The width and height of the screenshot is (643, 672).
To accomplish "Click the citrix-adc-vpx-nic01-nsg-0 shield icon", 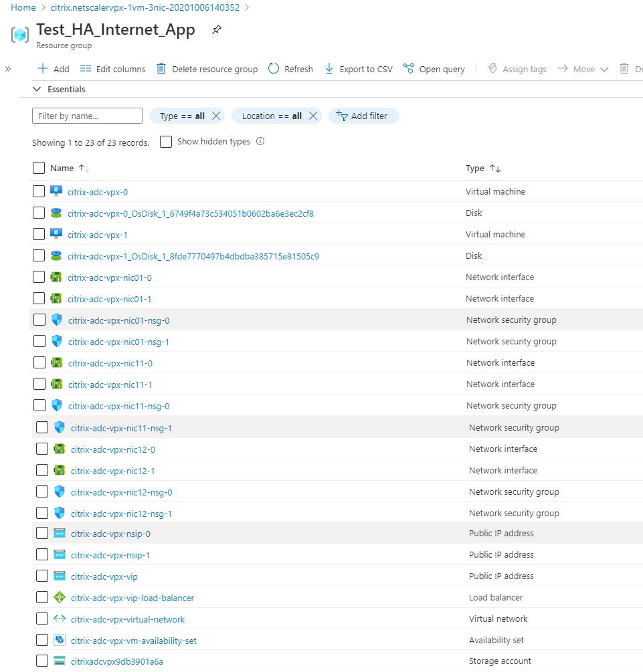I will (x=57, y=320).
